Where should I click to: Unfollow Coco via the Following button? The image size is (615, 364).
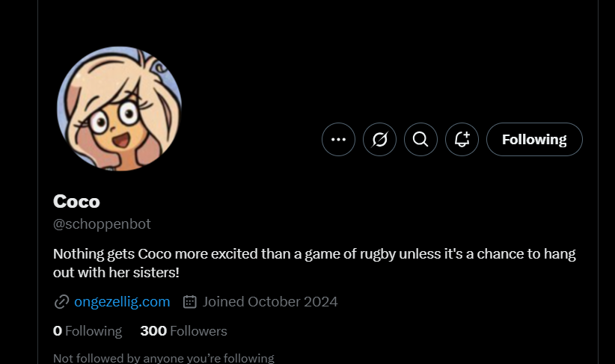[534, 139]
